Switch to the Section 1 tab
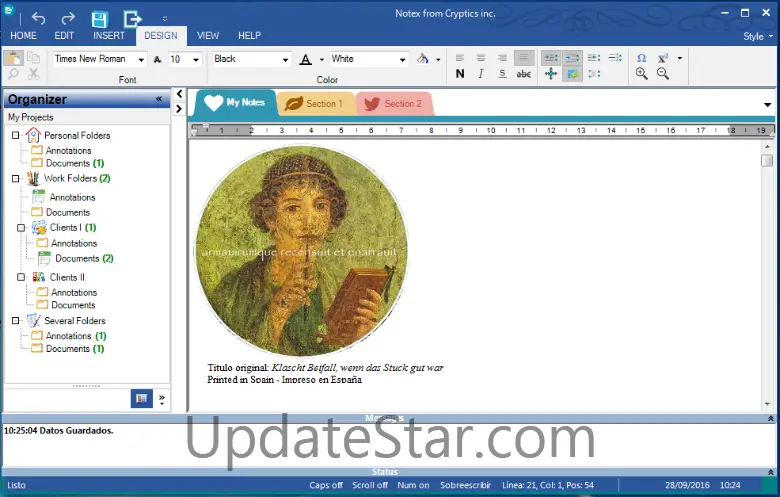 pyautogui.click(x=315, y=103)
